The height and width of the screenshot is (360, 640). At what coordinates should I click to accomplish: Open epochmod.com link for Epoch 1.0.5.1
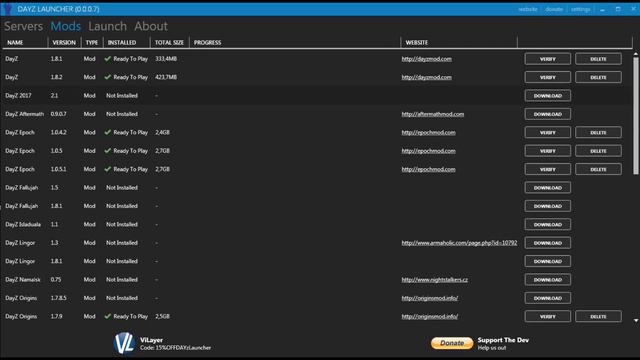click(428, 169)
